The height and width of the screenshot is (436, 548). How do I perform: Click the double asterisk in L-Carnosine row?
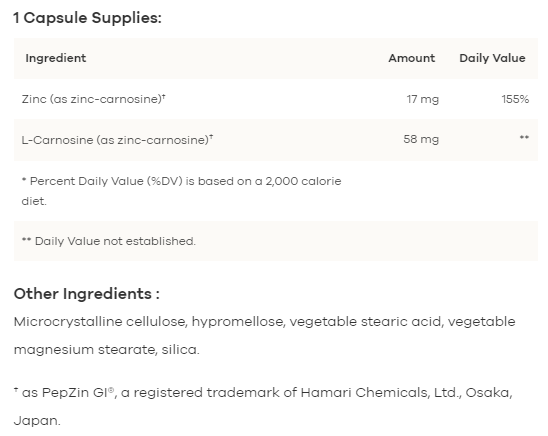pos(524,137)
